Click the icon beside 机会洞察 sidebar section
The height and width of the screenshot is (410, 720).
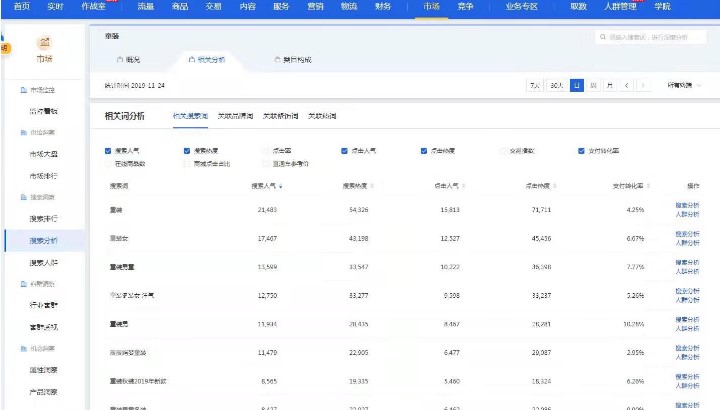tap(23, 347)
